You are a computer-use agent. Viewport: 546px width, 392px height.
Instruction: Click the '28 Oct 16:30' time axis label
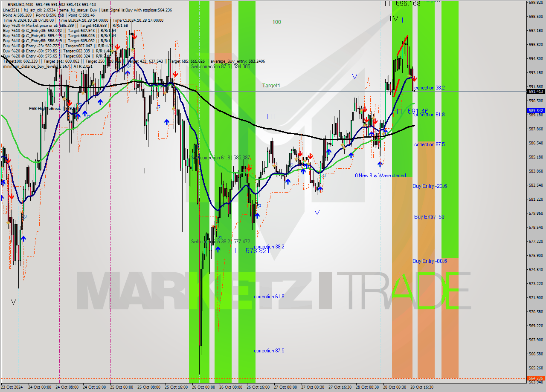[422, 387]
